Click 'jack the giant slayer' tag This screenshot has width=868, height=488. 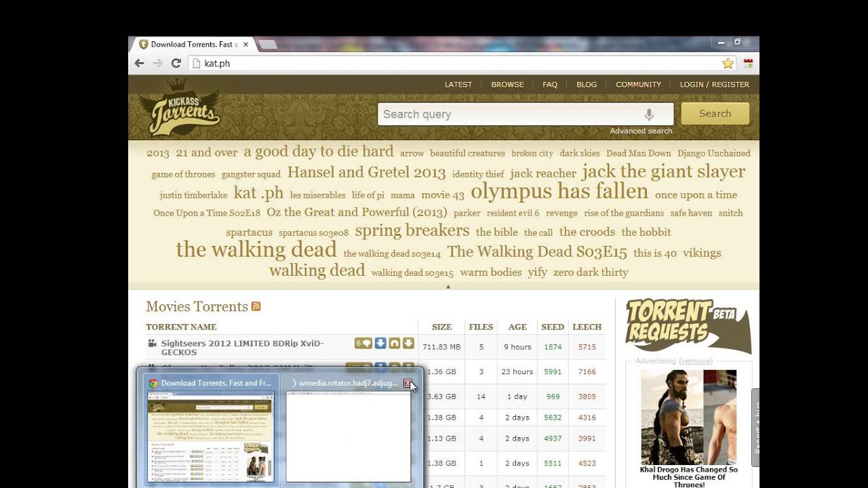[x=663, y=171]
